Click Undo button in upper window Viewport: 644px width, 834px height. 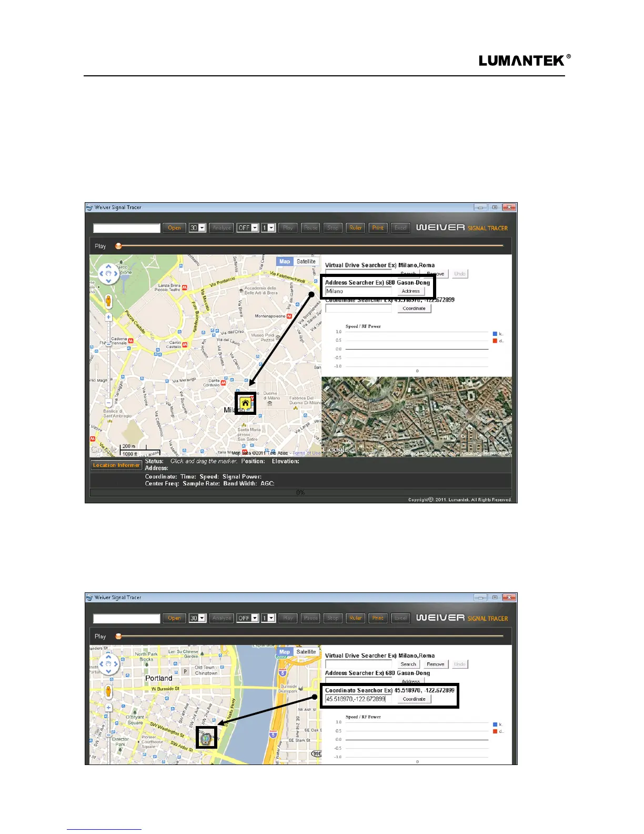click(x=460, y=274)
